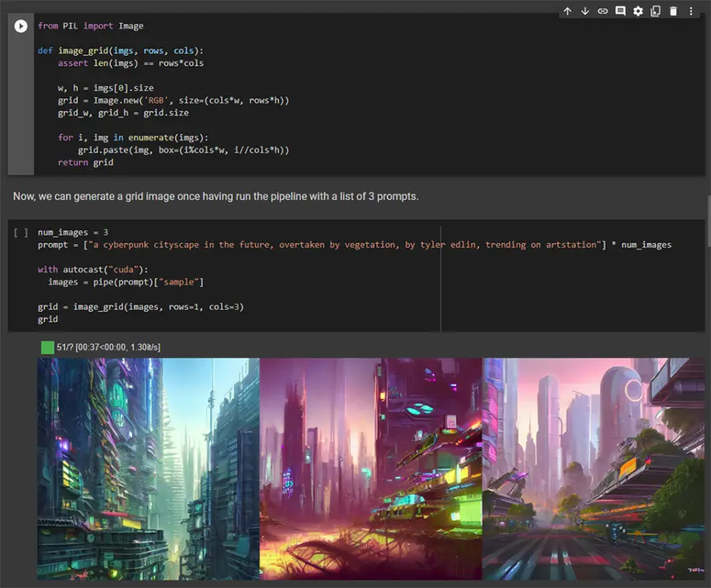Place cursor on num_images = 3 line

(73, 232)
